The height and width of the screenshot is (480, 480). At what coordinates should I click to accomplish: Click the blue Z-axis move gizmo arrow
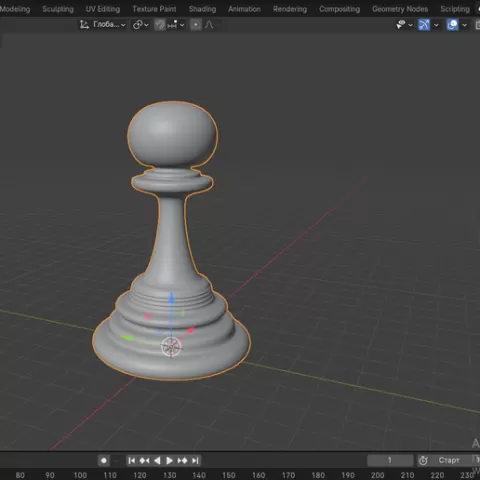coord(171,298)
